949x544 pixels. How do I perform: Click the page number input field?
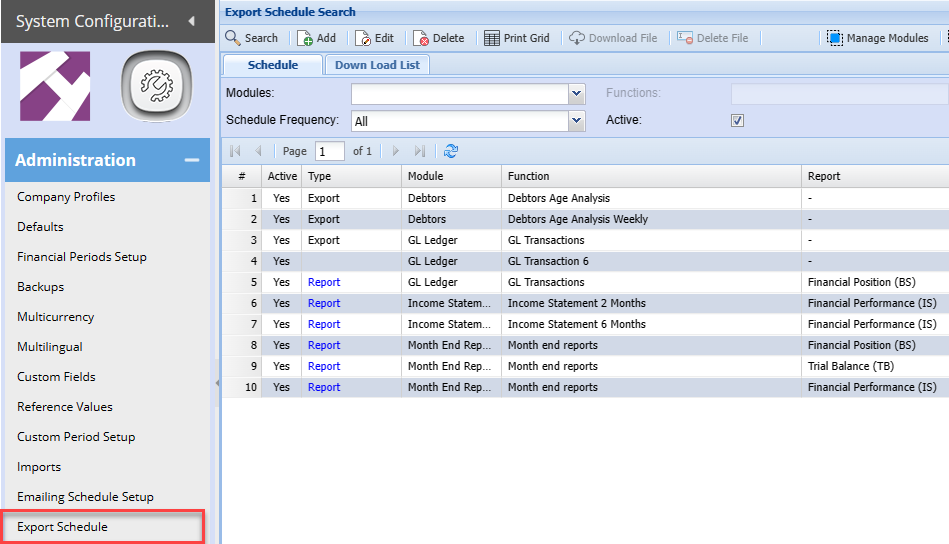[329, 151]
